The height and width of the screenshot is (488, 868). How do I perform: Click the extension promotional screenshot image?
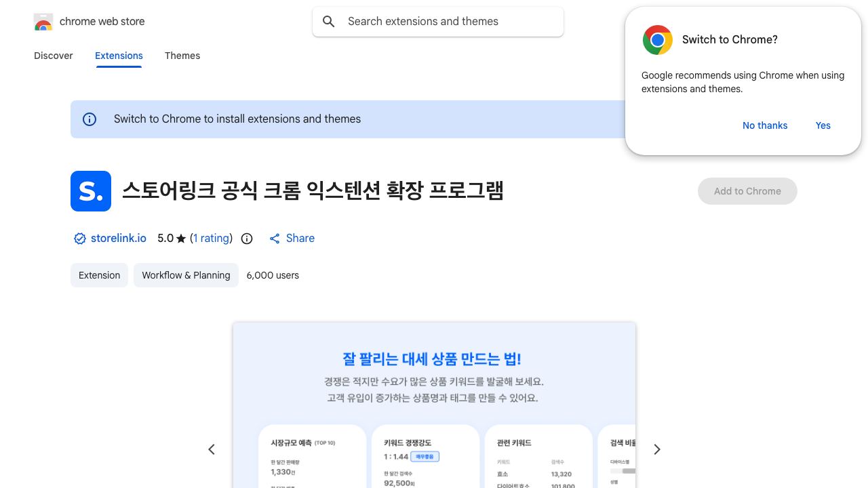point(434,405)
